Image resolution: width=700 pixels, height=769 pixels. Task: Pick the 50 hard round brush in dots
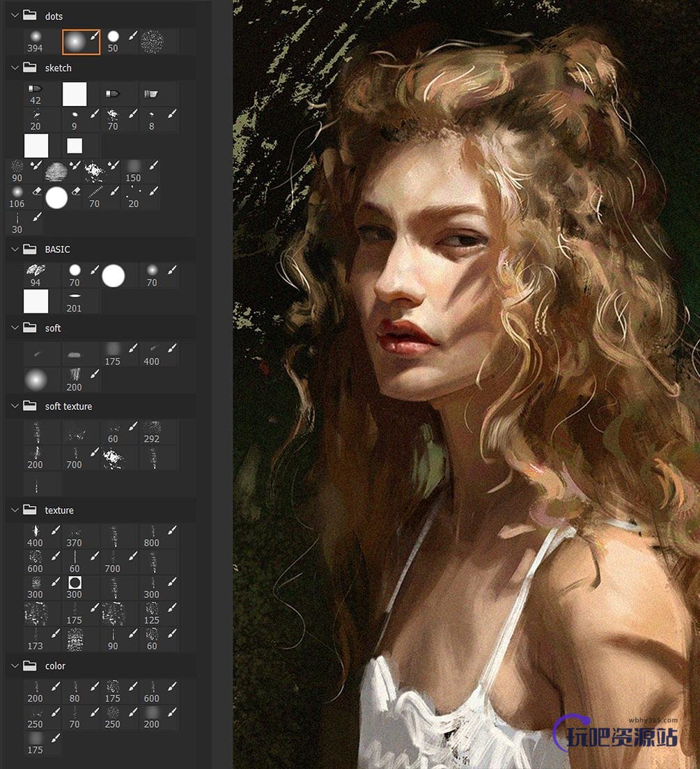(120, 42)
